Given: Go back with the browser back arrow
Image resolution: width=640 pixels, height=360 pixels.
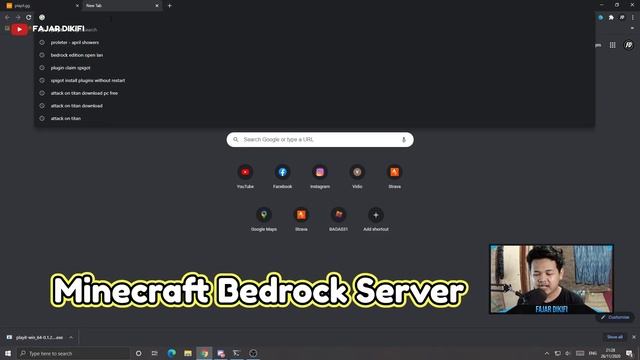Looking at the screenshot, I should (x=7, y=18).
